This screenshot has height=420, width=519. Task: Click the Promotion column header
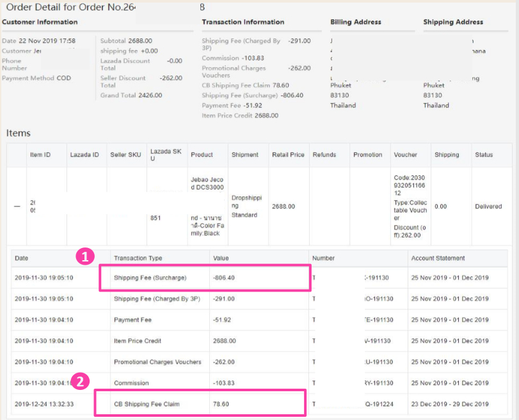[x=367, y=155]
